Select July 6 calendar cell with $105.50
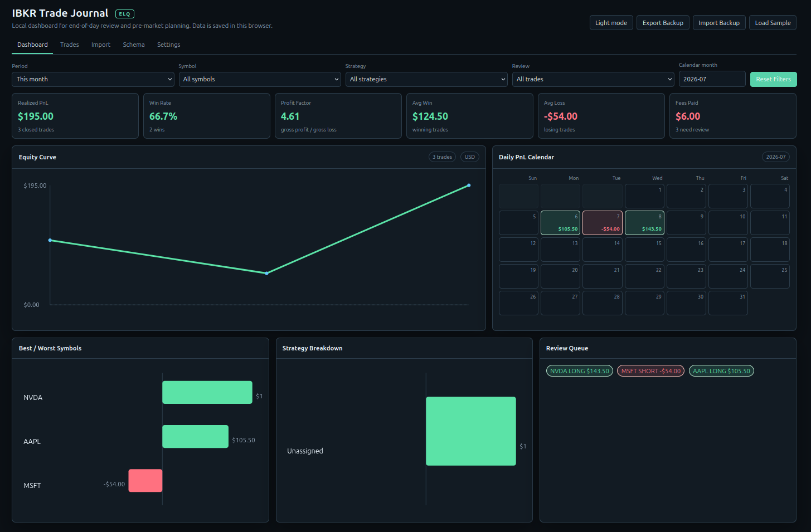 [560, 223]
